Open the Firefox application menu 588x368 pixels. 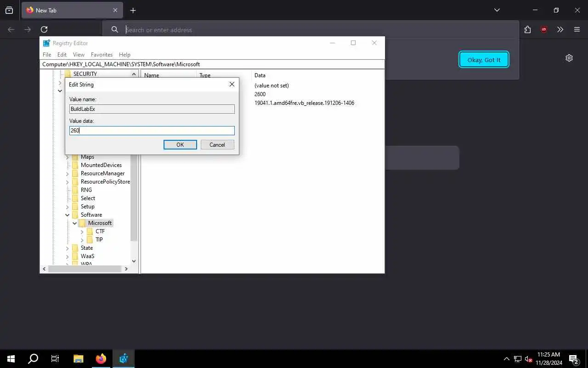[577, 29]
